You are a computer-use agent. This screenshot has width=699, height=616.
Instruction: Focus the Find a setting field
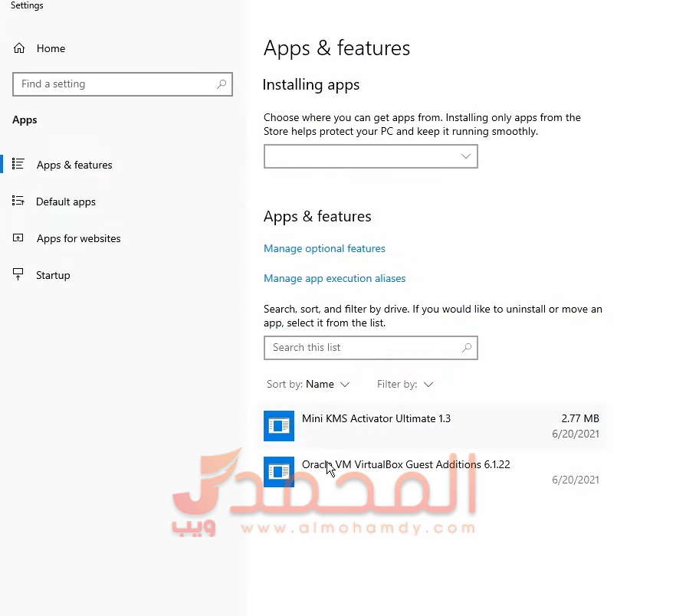click(x=122, y=84)
